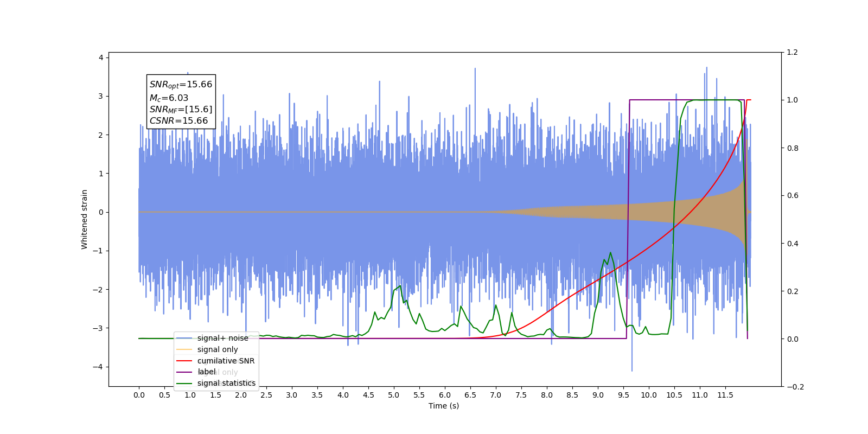868x434 pixels.
Task: Click the 'Whitened strain' y-axis label
Action: pyautogui.click(x=84, y=219)
